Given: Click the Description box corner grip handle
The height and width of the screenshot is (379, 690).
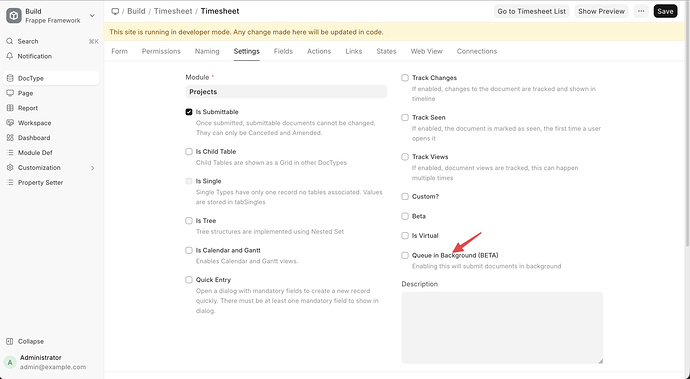Looking at the screenshot, I should (600, 361).
